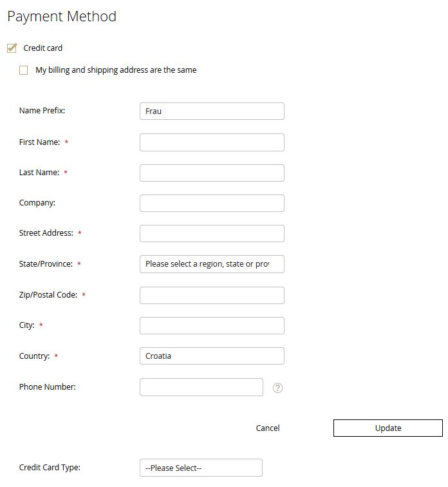The width and height of the screenshot is (448, 487).
Task: Open the Country dropdown showing Croatia
Action: coord(212,356)
